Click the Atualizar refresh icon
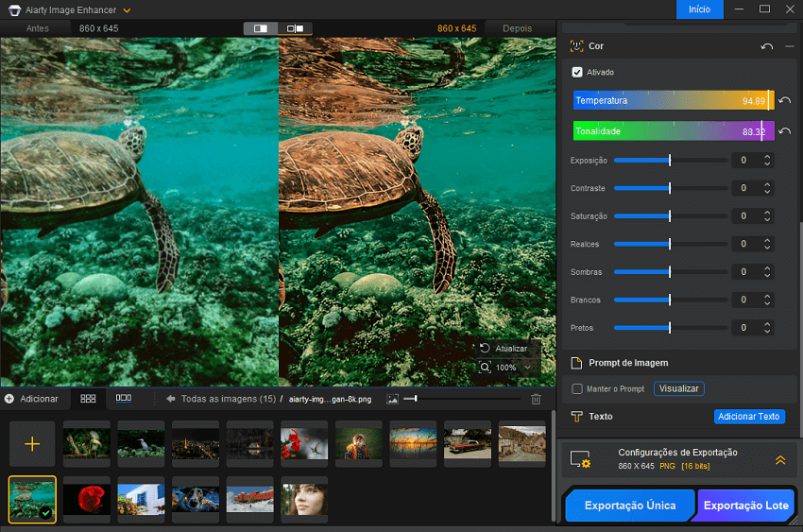Viewport: 803px width, 532px height. [485, 349]
